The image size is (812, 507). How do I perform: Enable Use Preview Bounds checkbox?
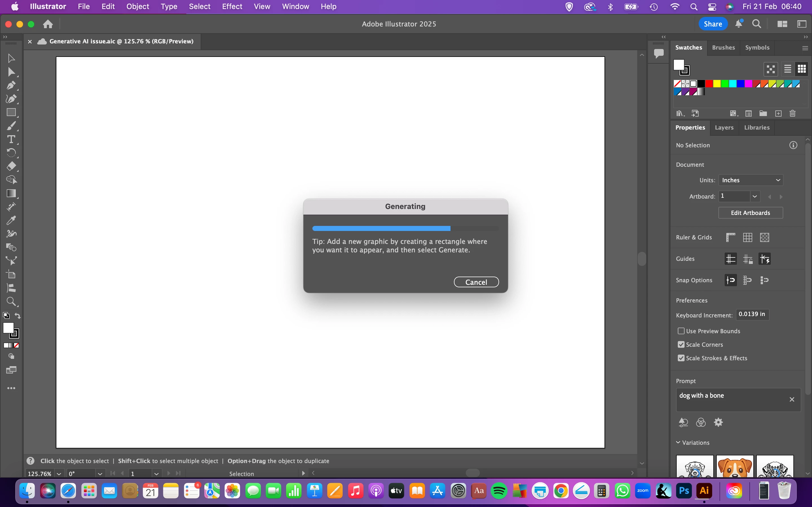pos(681,331)
